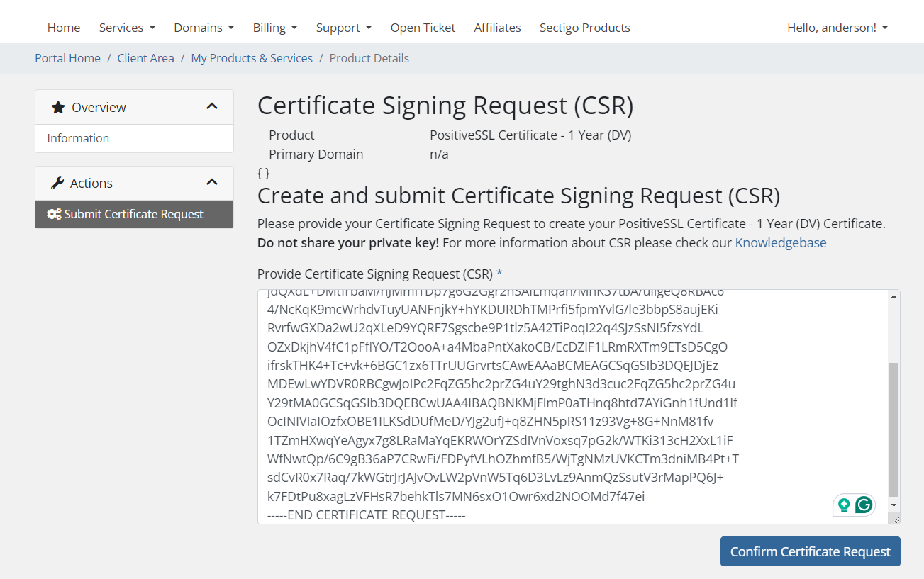The width and height of the screenshot is (924, 579).
Task: Collapse the Actions panel chevron
Action: pyautogui.click(x=211, y=182)
